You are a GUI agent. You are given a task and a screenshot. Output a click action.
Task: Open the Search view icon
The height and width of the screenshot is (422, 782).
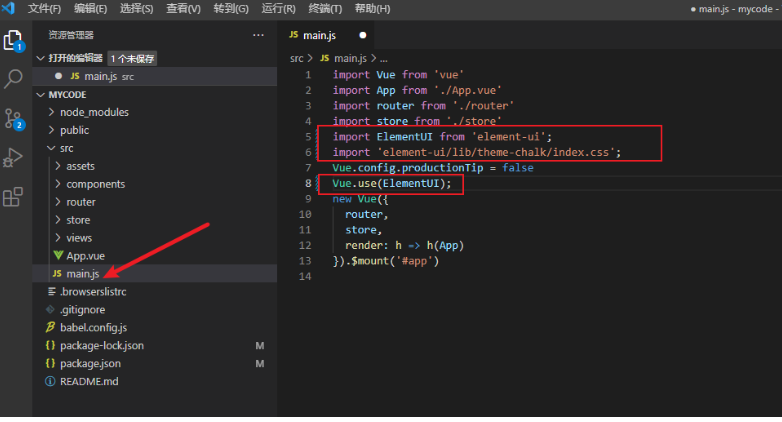(13, 78)
